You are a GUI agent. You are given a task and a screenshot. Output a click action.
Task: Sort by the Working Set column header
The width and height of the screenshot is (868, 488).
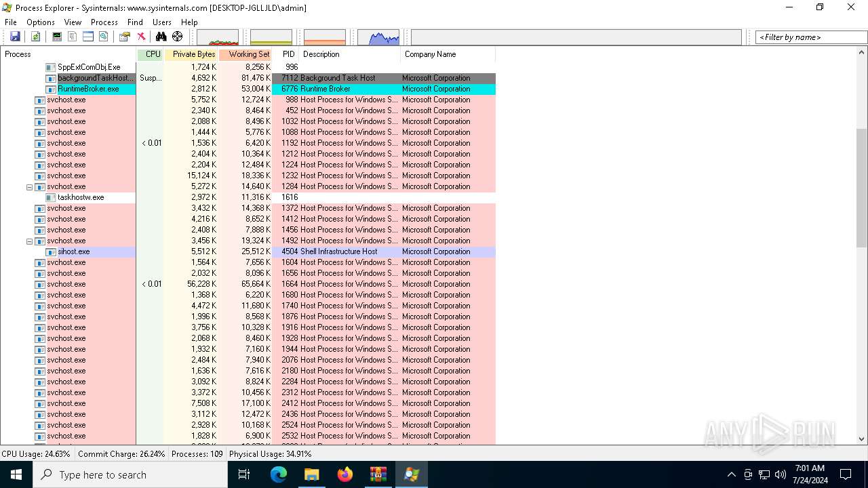point(245,54)
